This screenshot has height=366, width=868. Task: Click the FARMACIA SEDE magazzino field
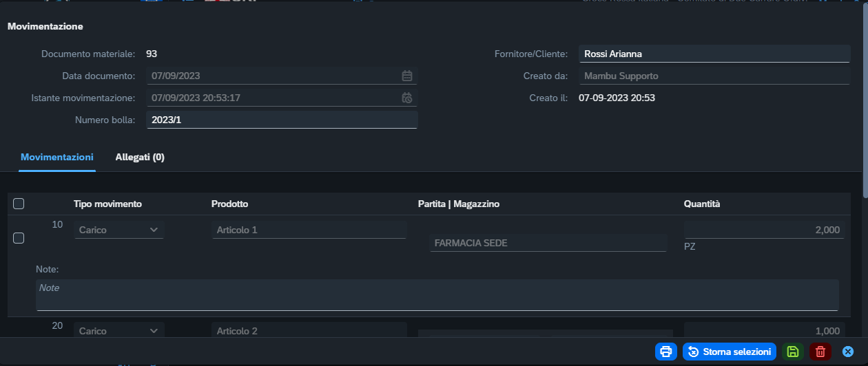[x=548, y=243]
